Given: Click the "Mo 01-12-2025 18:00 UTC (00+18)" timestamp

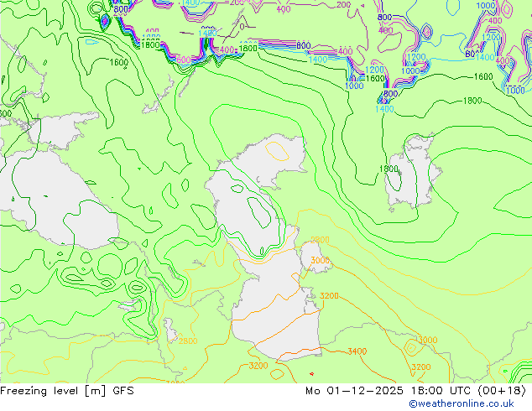Looking at the screenshot, I should [x=416, y=391].
